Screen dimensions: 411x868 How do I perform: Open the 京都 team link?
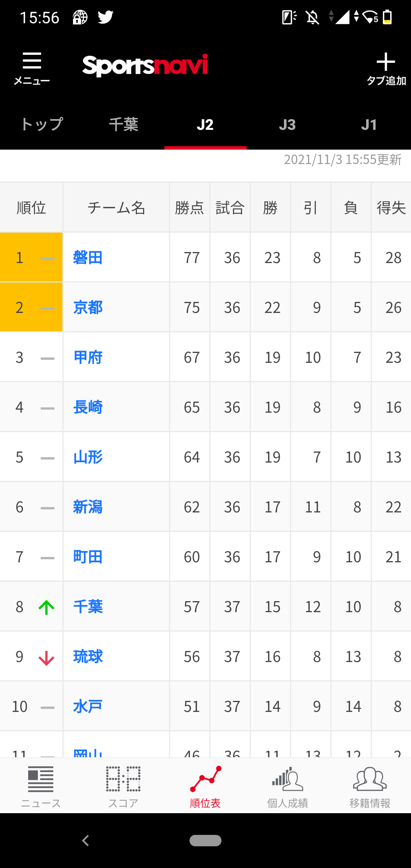(x=88, y=308)
